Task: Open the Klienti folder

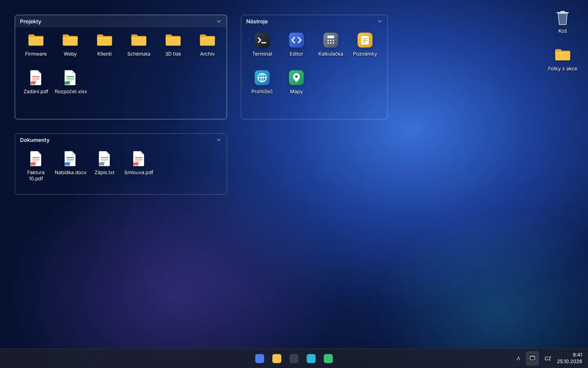Action: coord(105,40)
